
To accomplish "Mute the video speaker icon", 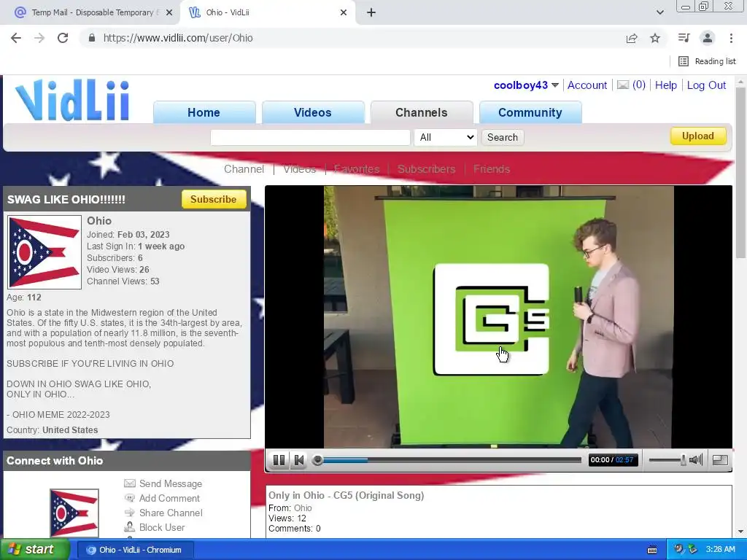I will pos(695,459).
